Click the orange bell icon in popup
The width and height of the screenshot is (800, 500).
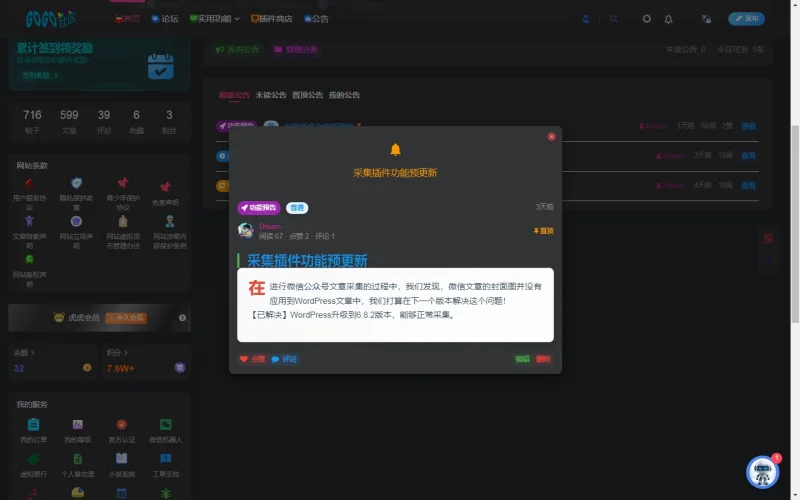click(x=395, y=150)
